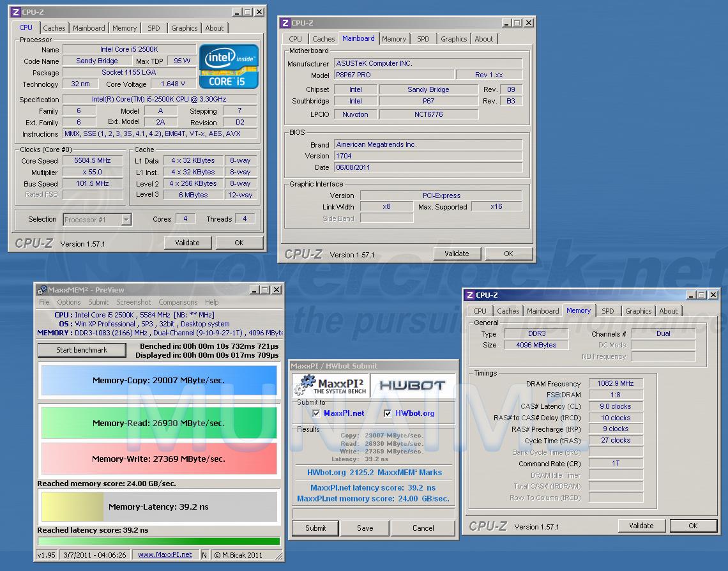This screenshot has height=571, width=728.
Task: Click the HWbot.org link label
Action: pos(415,413)
